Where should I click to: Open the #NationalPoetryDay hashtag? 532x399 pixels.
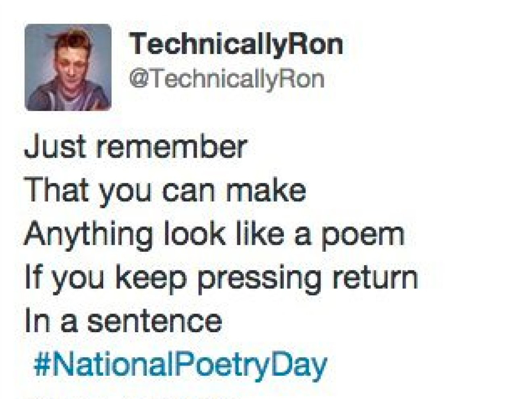coord(180,365)
